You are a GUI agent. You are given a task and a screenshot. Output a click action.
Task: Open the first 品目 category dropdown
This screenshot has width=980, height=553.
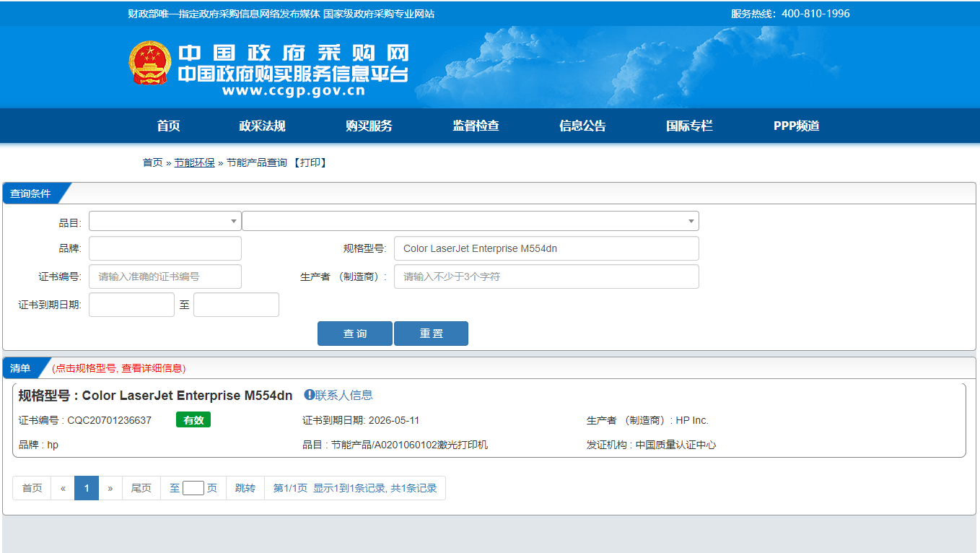click(x=165, y=221)
